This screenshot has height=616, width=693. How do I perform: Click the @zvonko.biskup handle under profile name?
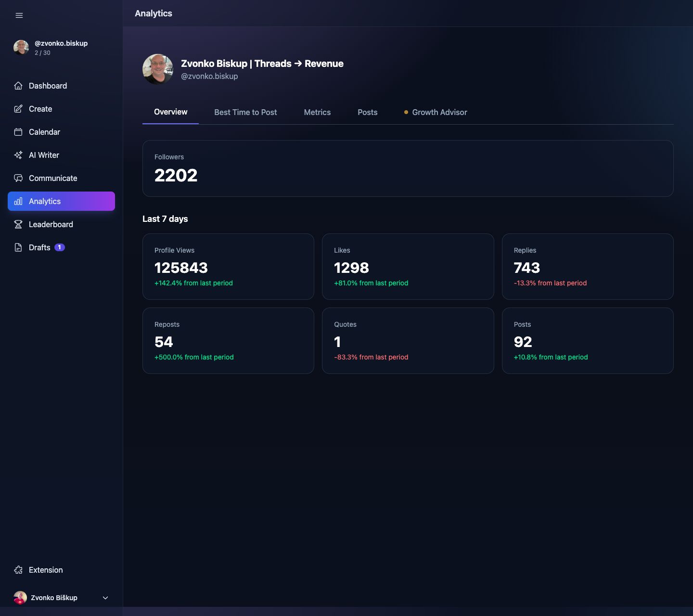click(209, 76)
